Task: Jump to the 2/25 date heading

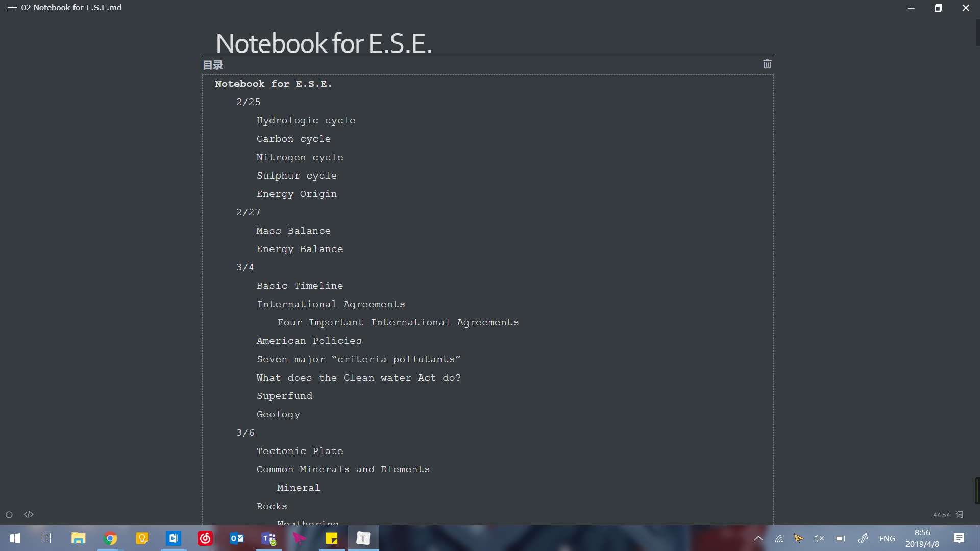Action: pos(248,102)
